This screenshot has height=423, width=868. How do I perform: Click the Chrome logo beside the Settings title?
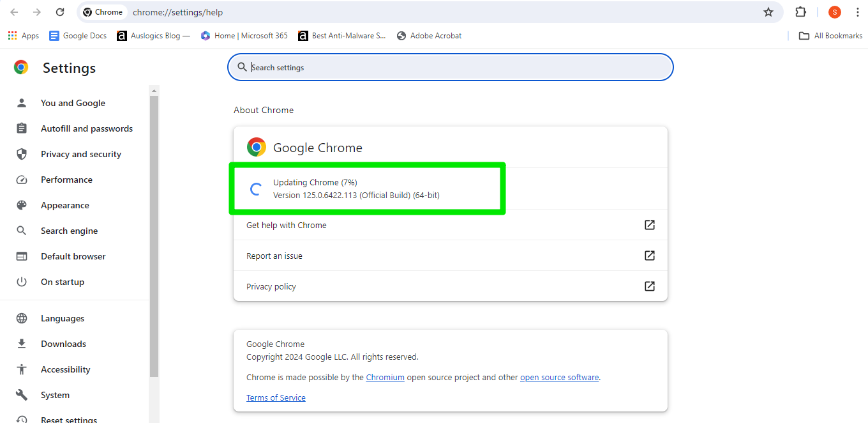click(21, 67)
